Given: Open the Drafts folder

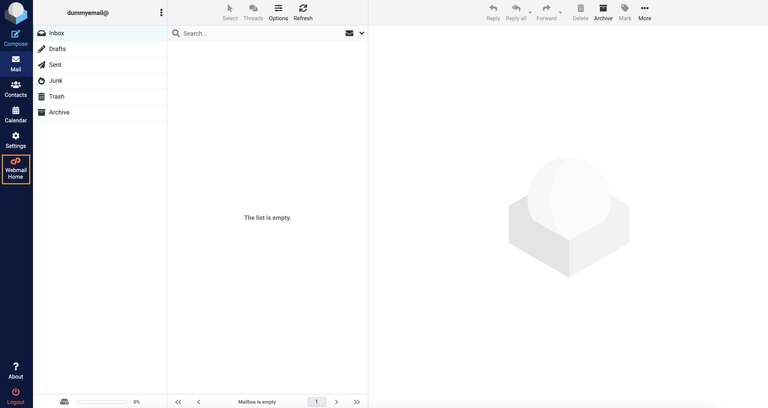Looking at the screenshot, I should pyautogui.click(x=100, y=49).
